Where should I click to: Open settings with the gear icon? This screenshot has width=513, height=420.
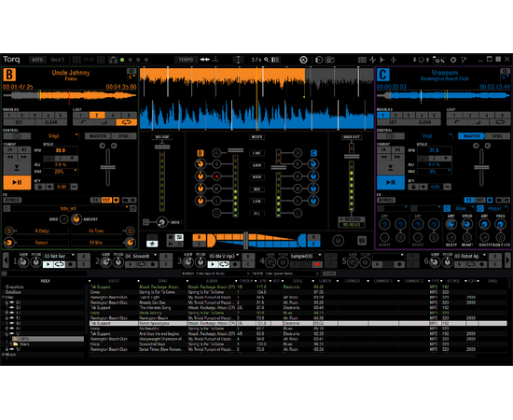(x=453, y=60)
